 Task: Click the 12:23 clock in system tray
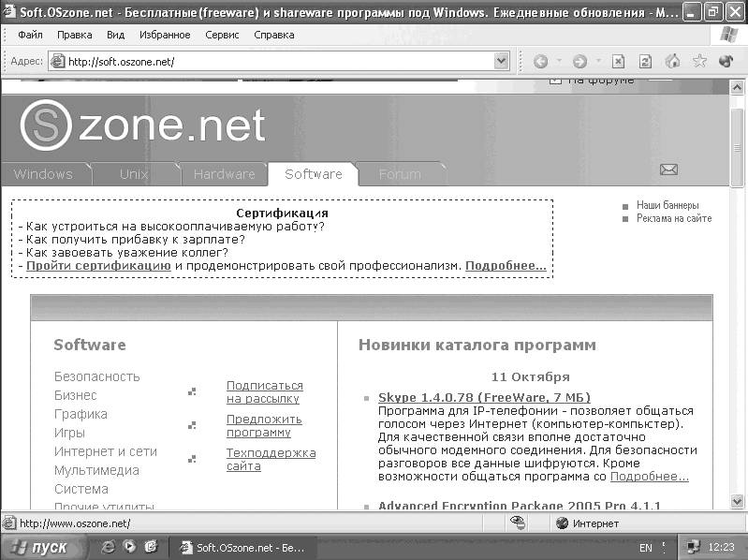click(721, 547)
